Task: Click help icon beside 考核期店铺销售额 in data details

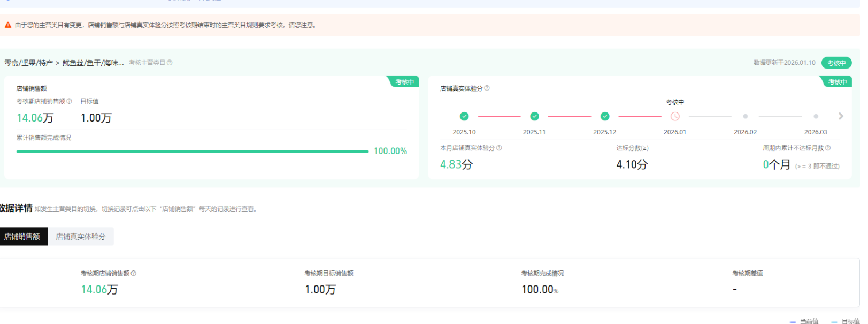Action: coord(134,274)
